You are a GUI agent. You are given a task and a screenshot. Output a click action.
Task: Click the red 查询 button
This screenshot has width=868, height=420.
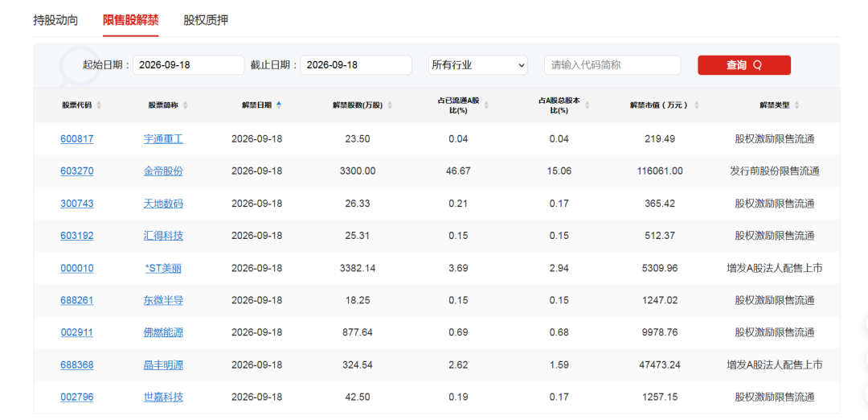click(744, 65)
